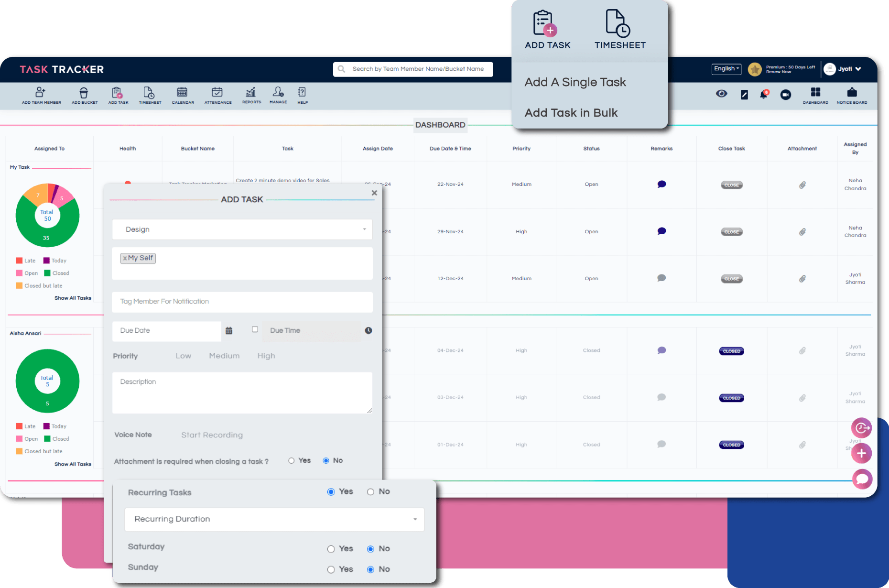Open the Recurring Duration dropdown
889x588 pixels.
(x=274, y=519)
